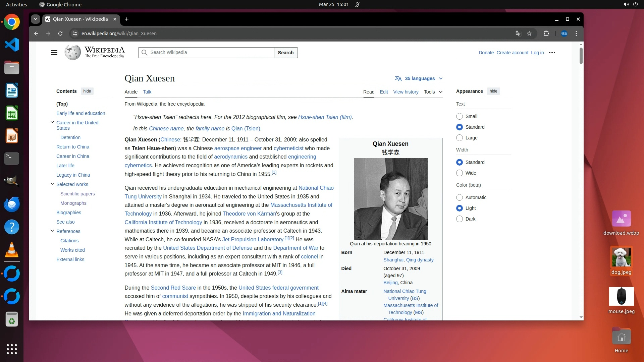This screenshot has width=644, height=362.
Task: Click the translate page icon
Action: pos(518,34)
